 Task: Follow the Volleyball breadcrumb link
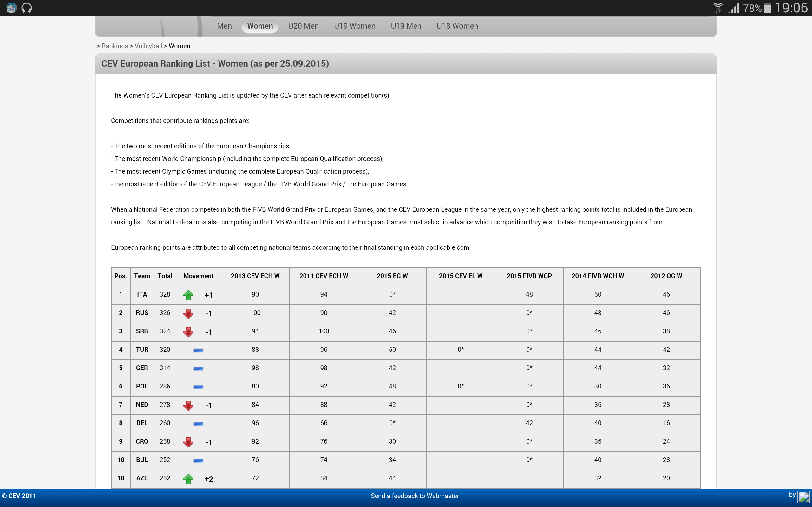[148, 46]
